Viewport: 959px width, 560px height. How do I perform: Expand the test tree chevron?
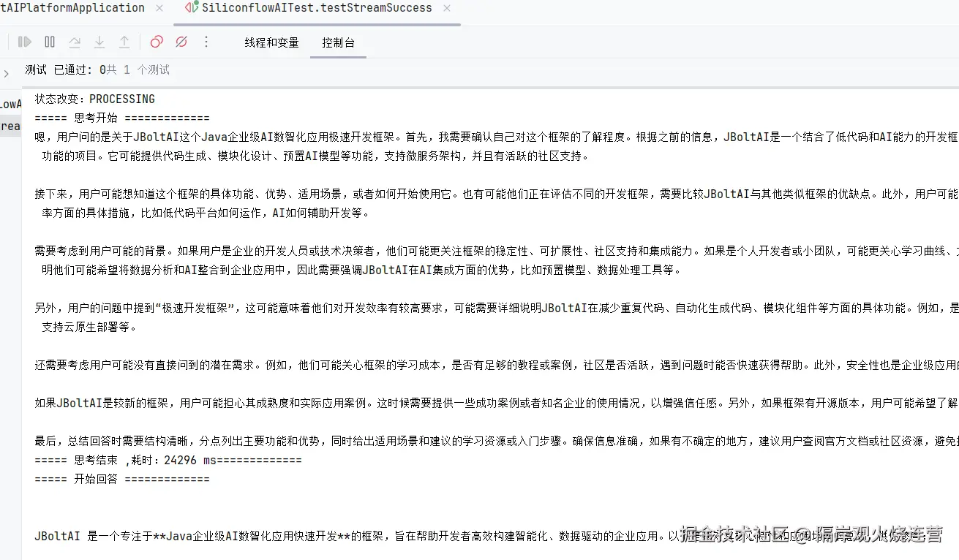(x=7, y=74)
